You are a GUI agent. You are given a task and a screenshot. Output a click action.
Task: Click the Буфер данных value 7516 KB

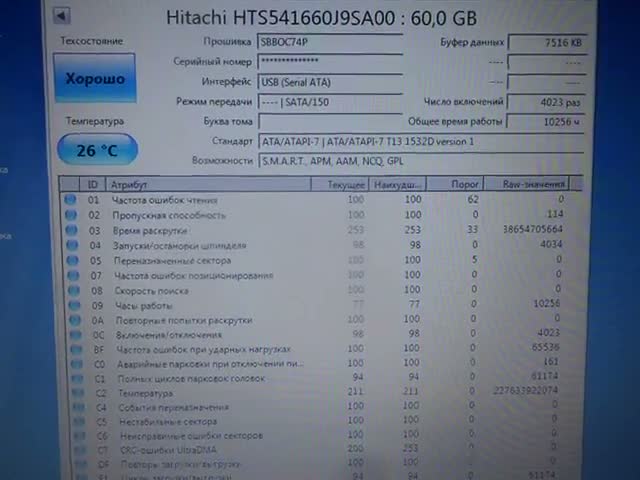tap(548, 42)
